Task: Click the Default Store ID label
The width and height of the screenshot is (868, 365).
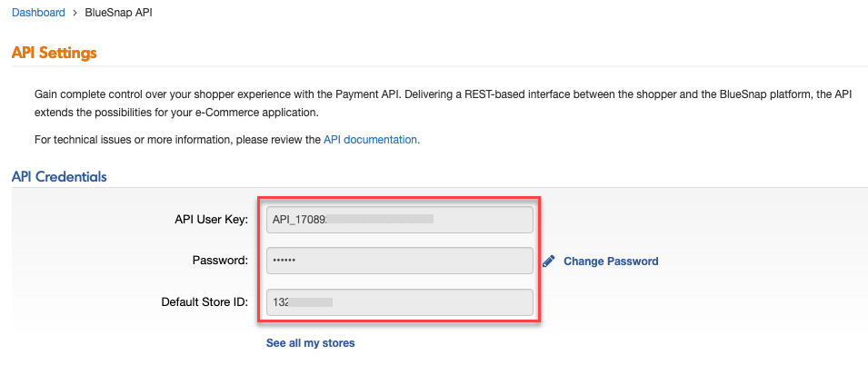Action: [x=205, y=302]
